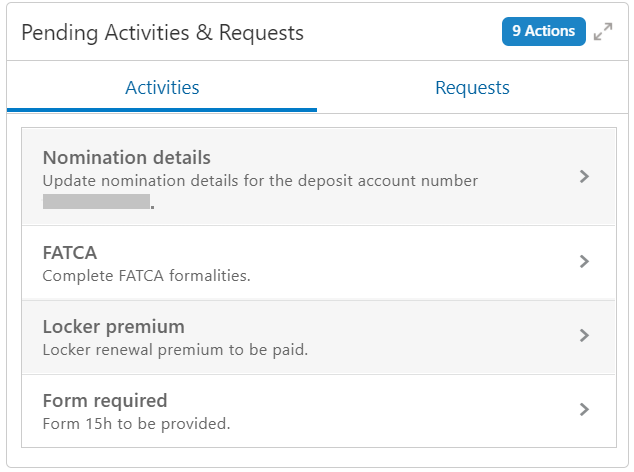
Task: Click the blue underline beneath Activities tab
Action: tap(162, 109)
